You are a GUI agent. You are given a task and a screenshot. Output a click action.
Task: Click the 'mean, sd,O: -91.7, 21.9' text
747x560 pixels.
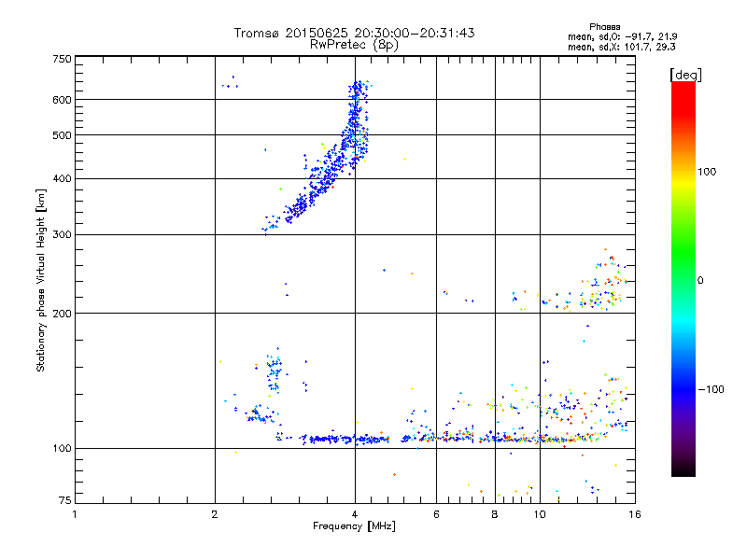coord(622,36)
